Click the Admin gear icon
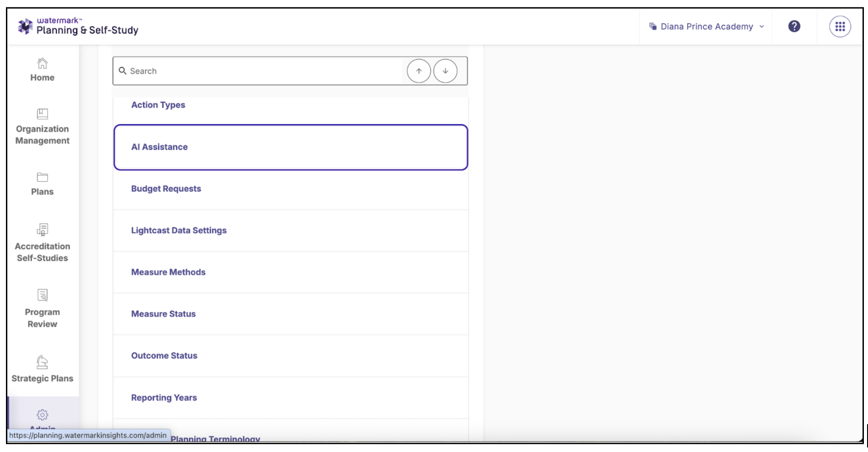Image resolution: width=868 pixels, height=452 pixels. pyautogui.click(x=42, y=415)
